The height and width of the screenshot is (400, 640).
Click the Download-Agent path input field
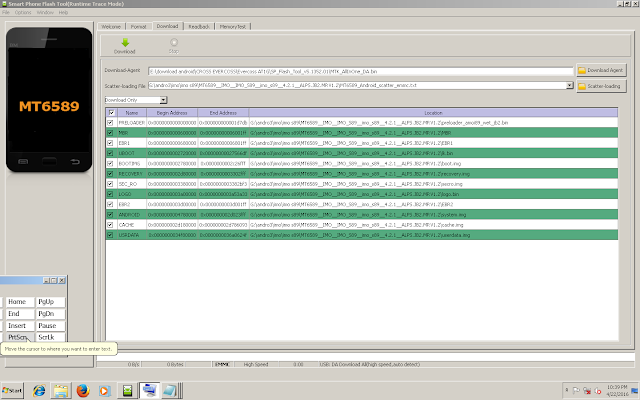click(x=360, y=71)
